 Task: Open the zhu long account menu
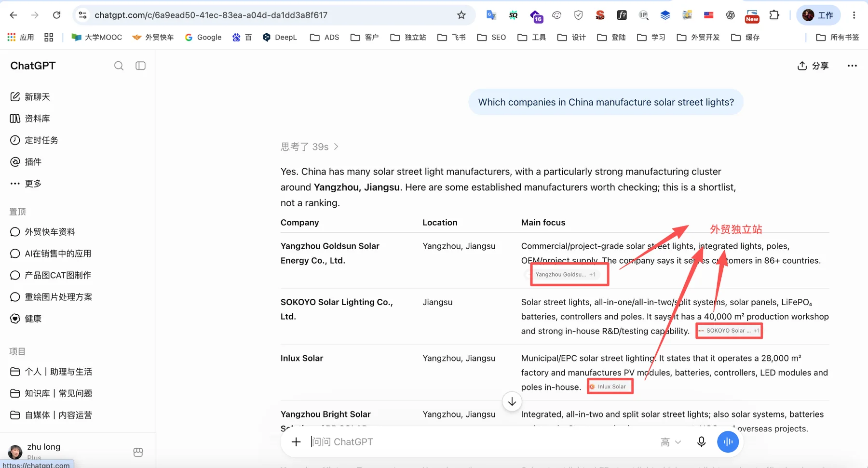(x=35, y=451)
